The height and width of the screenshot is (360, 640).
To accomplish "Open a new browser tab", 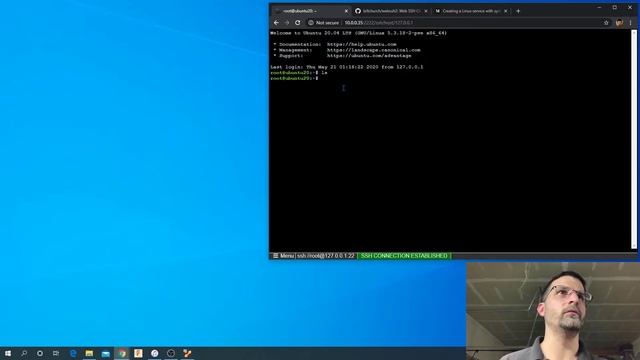I will [518, 11].
